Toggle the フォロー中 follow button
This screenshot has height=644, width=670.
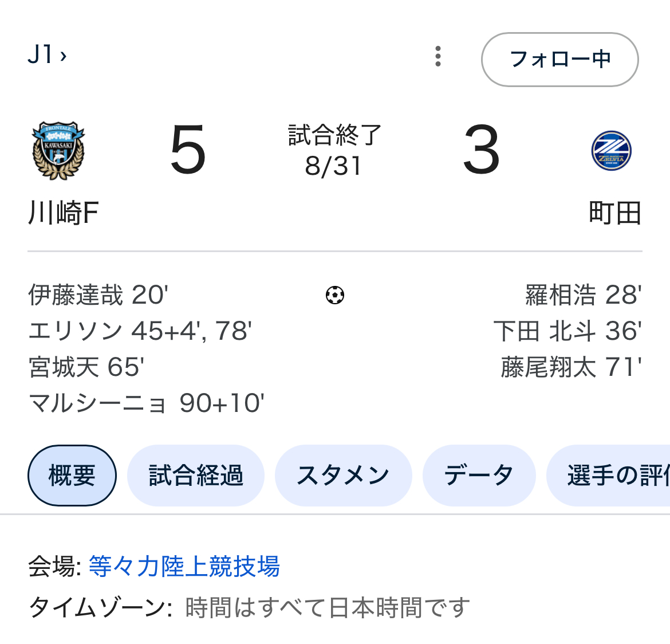[559, 59]
